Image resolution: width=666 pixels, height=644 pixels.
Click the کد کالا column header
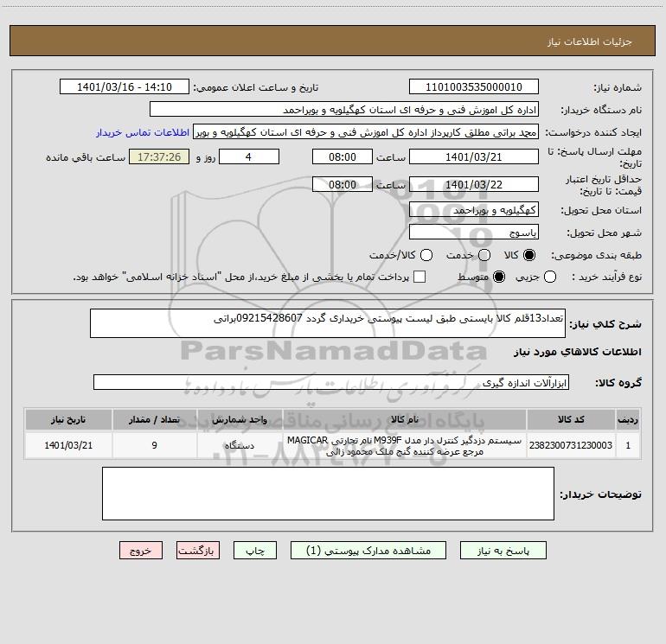(571, 419)
